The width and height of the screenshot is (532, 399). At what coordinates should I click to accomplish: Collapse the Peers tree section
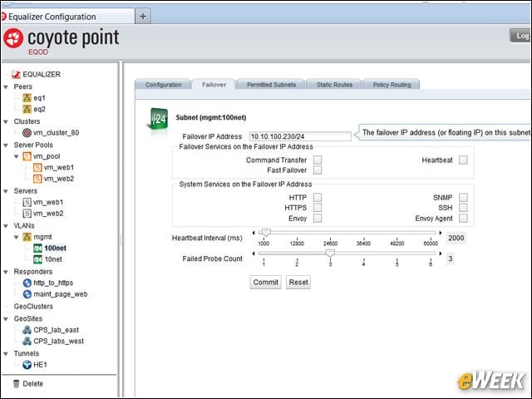click(6, 87)
